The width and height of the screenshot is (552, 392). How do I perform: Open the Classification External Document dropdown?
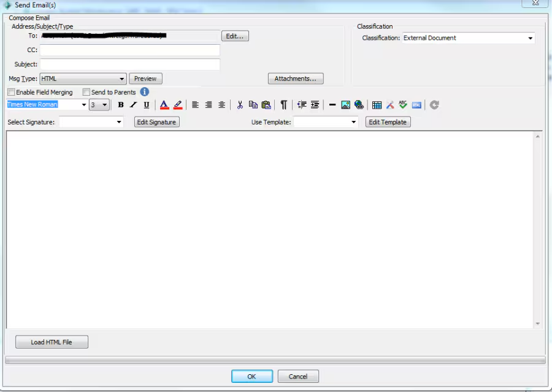pyautogui.click(x=530, y=38)
